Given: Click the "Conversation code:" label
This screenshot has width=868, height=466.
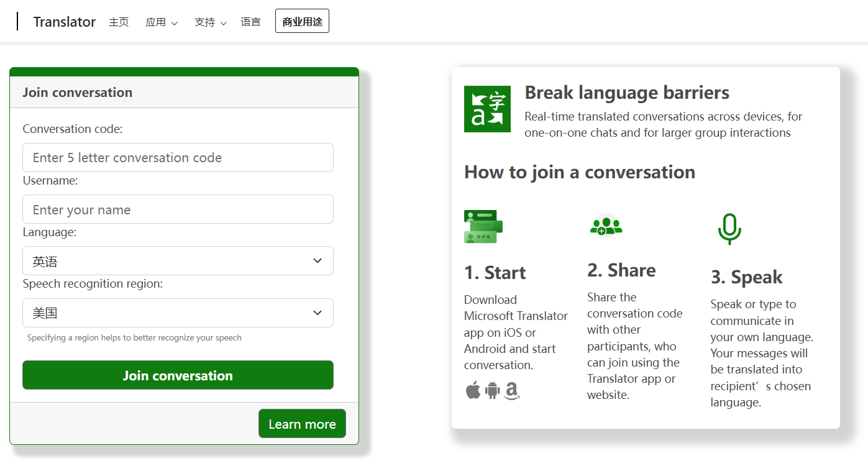Looking at the screenshot, I should pos(73,129).
